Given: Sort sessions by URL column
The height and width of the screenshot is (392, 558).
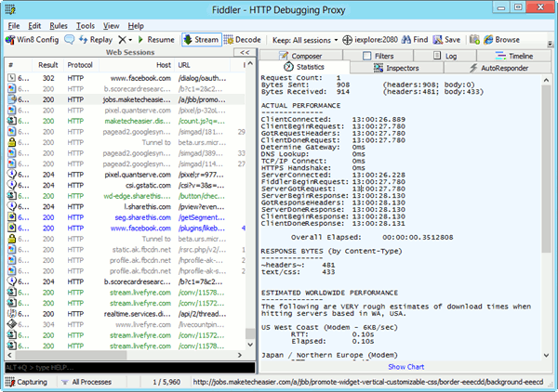Looking at the screenshot, I should click(x=203, y=65).
